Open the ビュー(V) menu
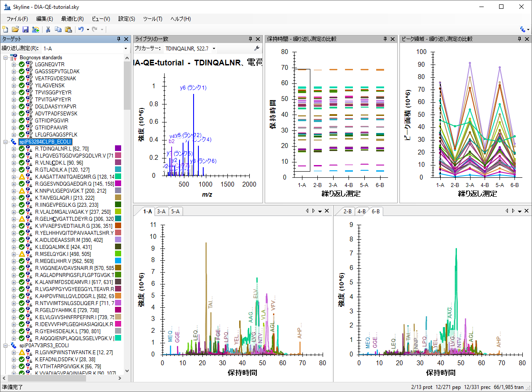Screen dimensions: 532x392 click(101, 19)
